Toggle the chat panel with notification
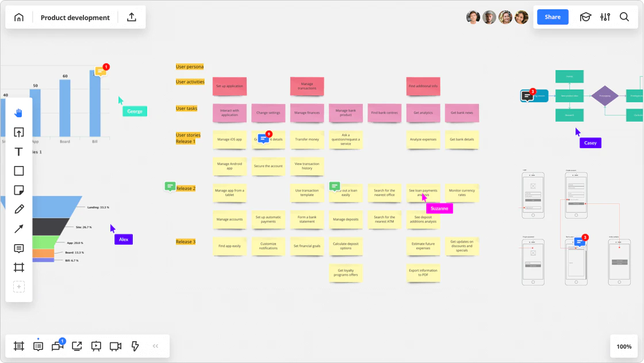Image resolution: width=644 pixels, height=363 pixels. 57,346
